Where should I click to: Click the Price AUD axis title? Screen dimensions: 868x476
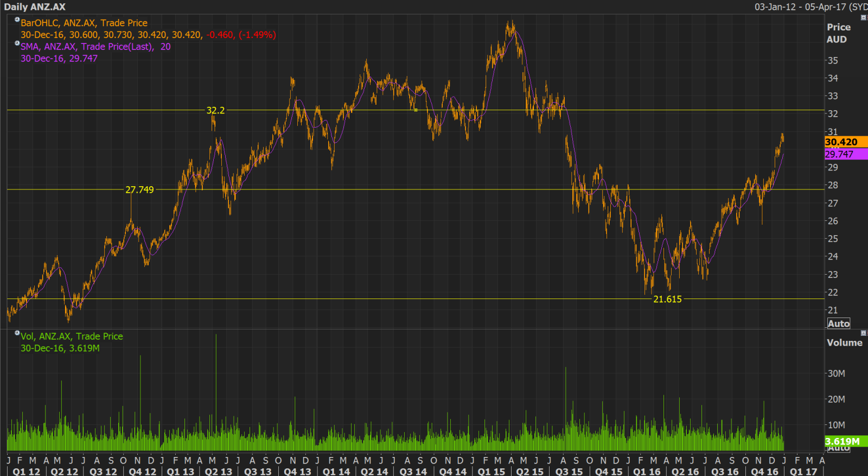point(838,33)
